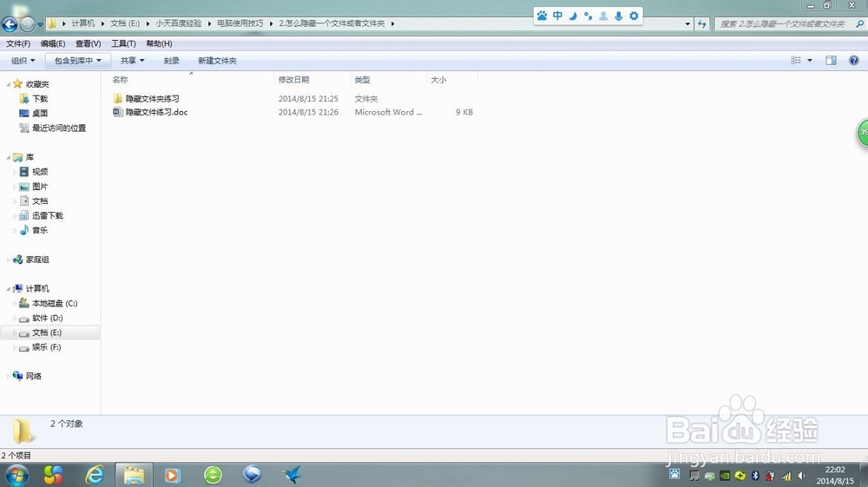
Task: Open the 包含到库中 dropdown
Action: tap(78, 60)
